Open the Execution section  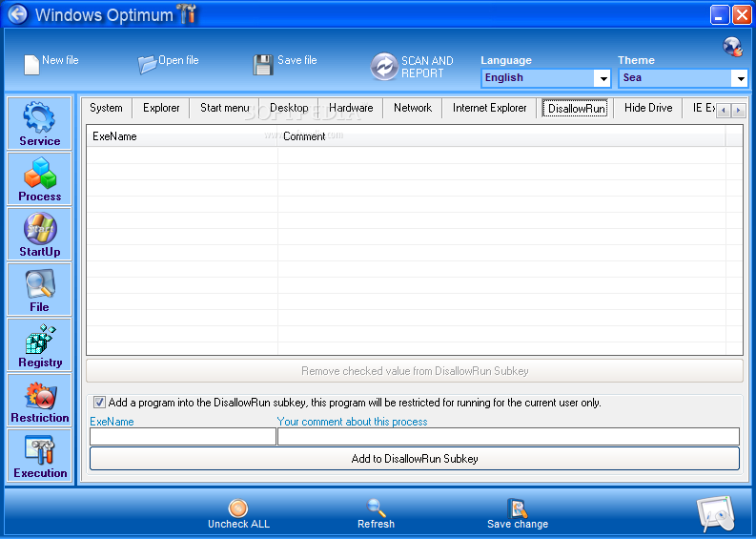coord(39,455)
